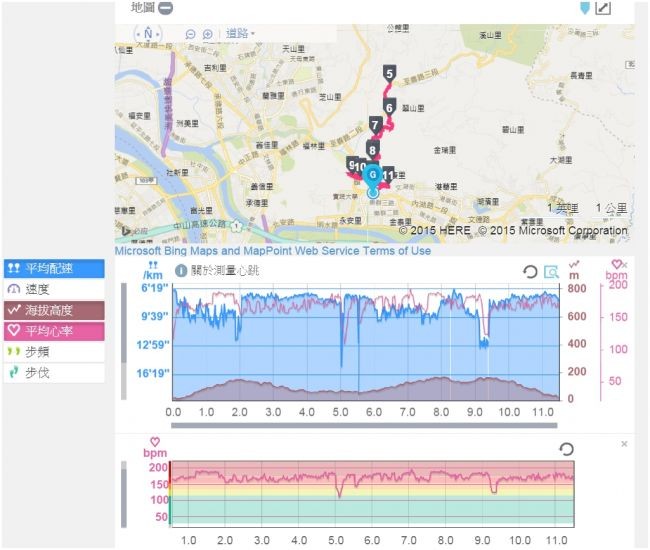Image resolution: width=650 pixels, height=550 pixels.
Task: Zoom out the map
Action: pos(190,34)
